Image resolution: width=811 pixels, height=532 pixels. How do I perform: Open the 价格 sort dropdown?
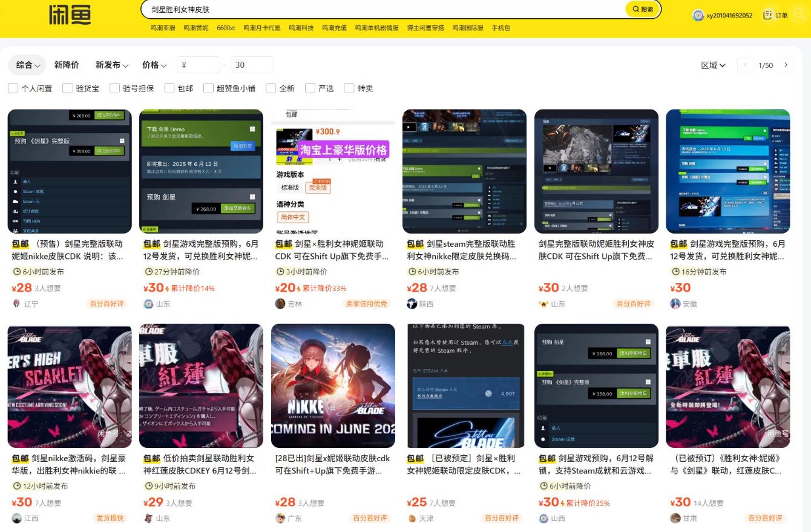tap(154, 65)
